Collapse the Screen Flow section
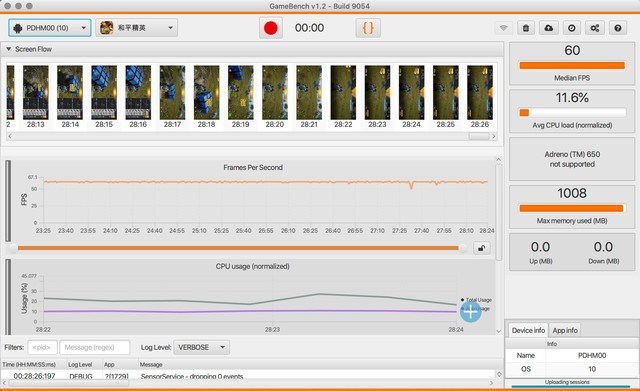Image resolution: width=640 pixels, height=391 pixels. 8,49
